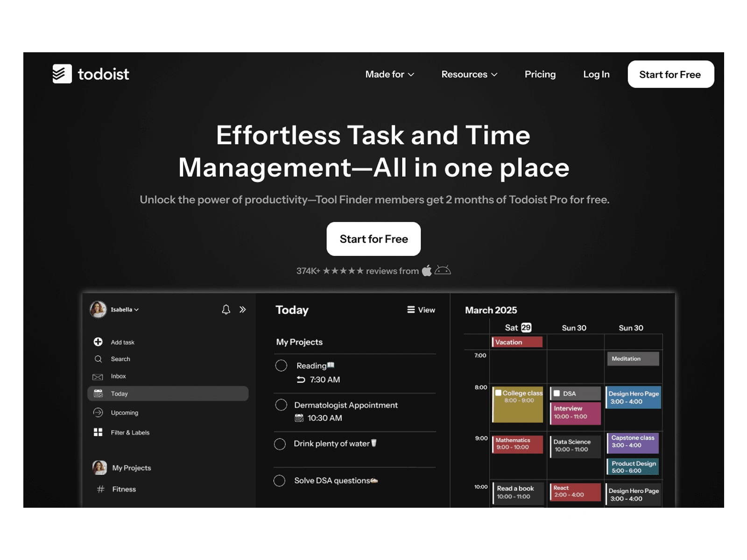Click the Inbox envelope icon
This screenshot has height=560, width=747.
click(98, 377)
